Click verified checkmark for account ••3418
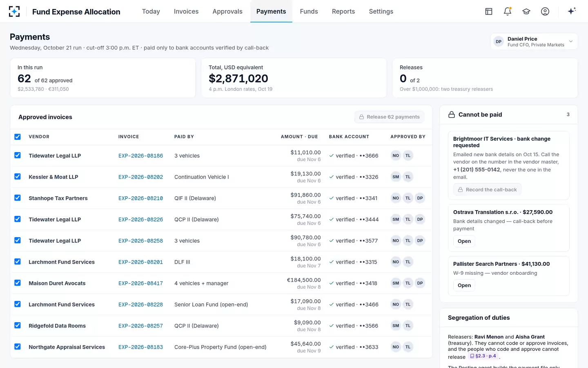588x368 pixels. pyautogui.click(x=332, y=283)
